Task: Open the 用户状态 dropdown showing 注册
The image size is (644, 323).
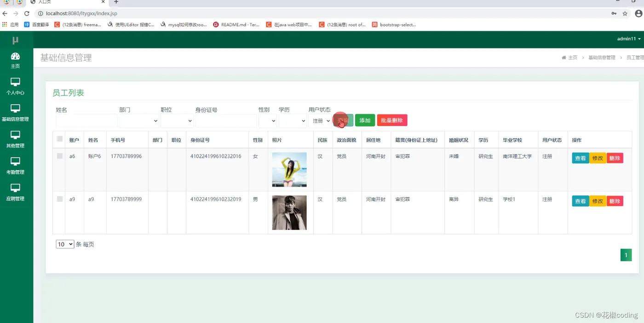Action: tap(320, 121)
